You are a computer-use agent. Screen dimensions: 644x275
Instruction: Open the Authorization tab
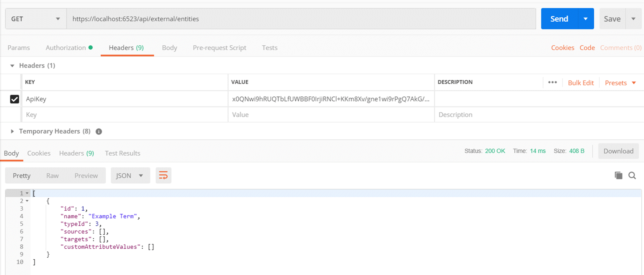click(x=69, y=47)
